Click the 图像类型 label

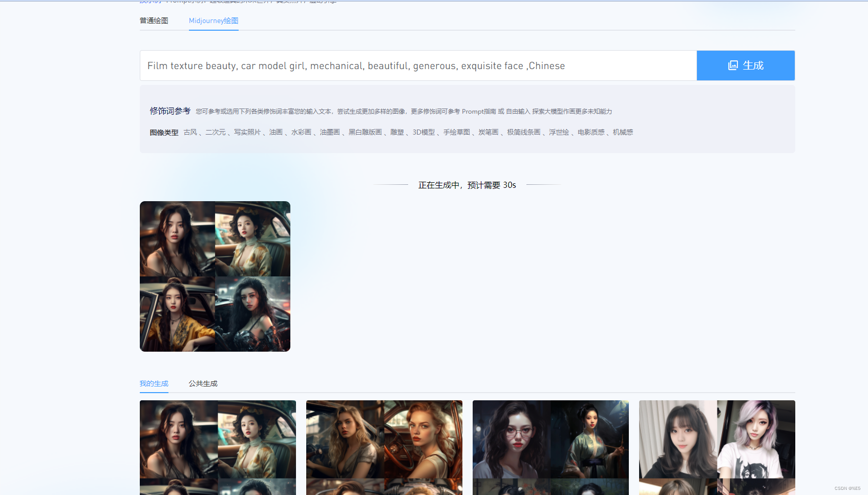(x=164, y=133)
